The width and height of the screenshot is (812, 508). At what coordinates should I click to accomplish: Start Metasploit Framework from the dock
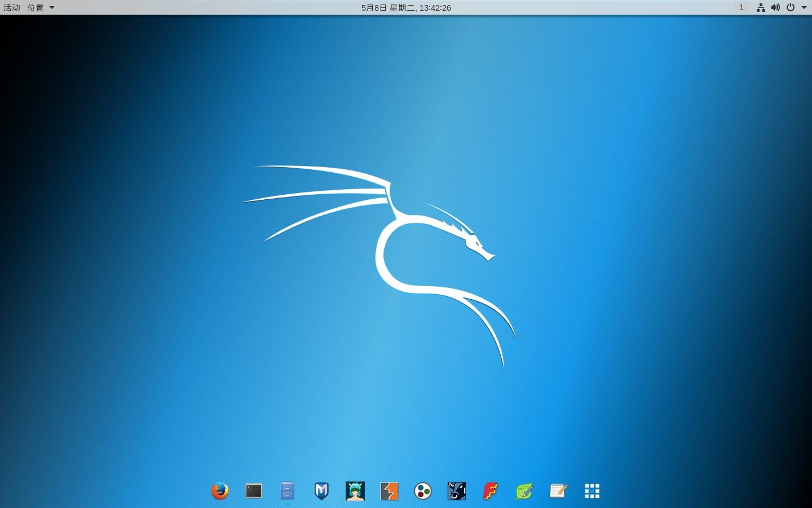(321, 491)
